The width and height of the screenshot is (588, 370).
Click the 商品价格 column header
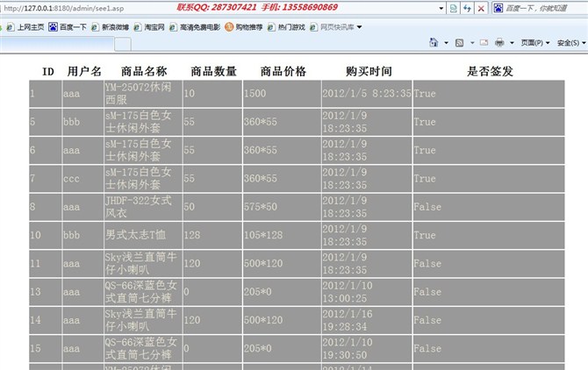coord(283,71)
